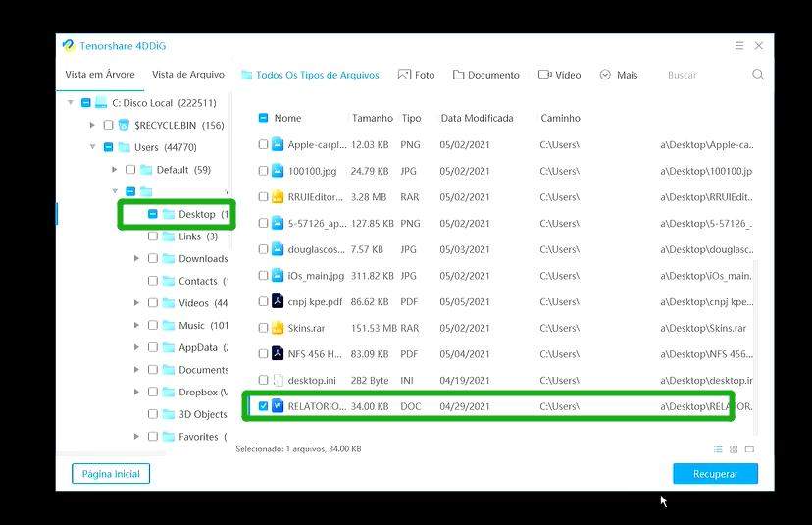Click the Página Inicial button
The height and width of the screenshot is (525, 812).
click(x=111, y=474)
